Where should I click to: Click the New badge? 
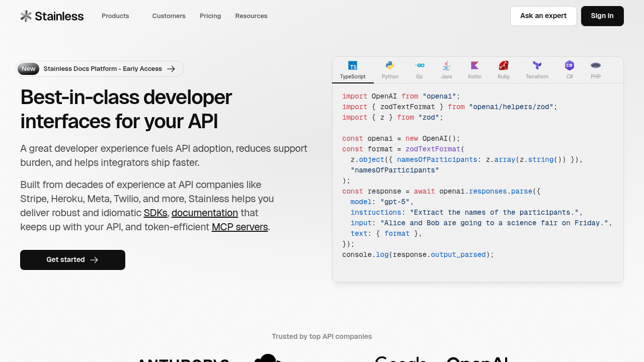click(28, 69)
